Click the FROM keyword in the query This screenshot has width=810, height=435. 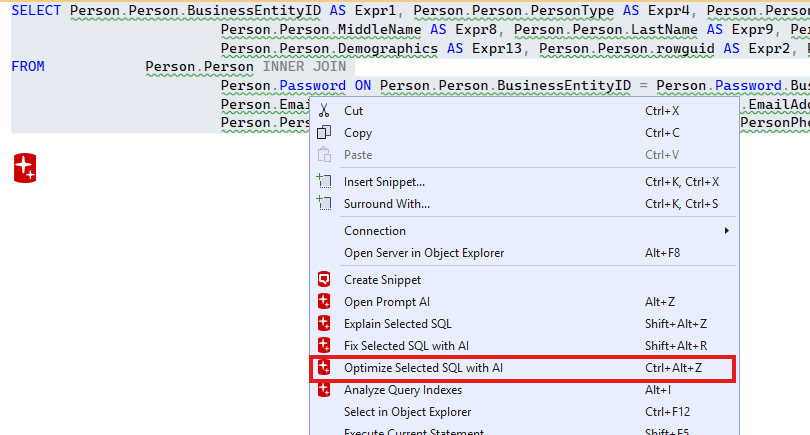(x=27, y=67)
